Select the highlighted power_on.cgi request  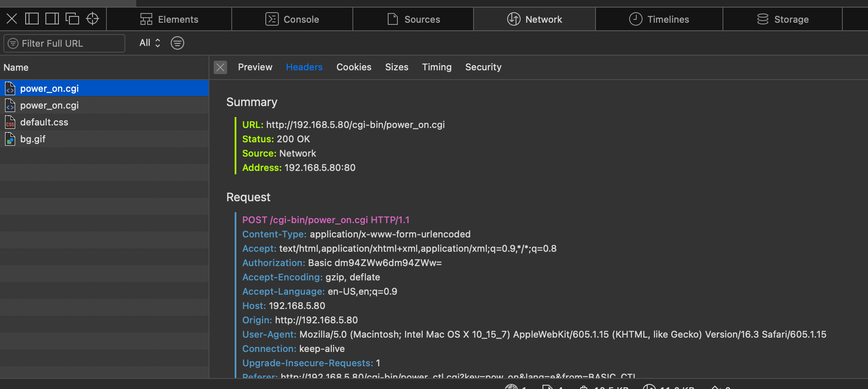coord(104,88)
